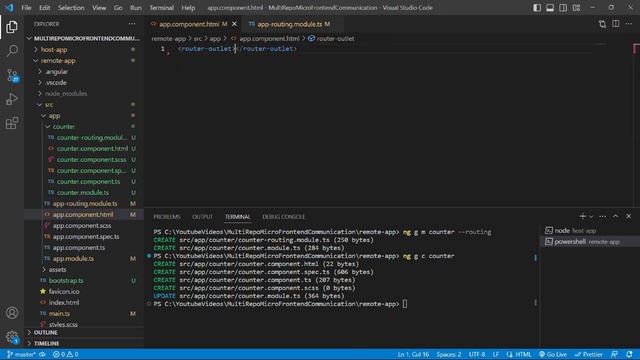Select the node host-app terminal

tap(590, 231)
